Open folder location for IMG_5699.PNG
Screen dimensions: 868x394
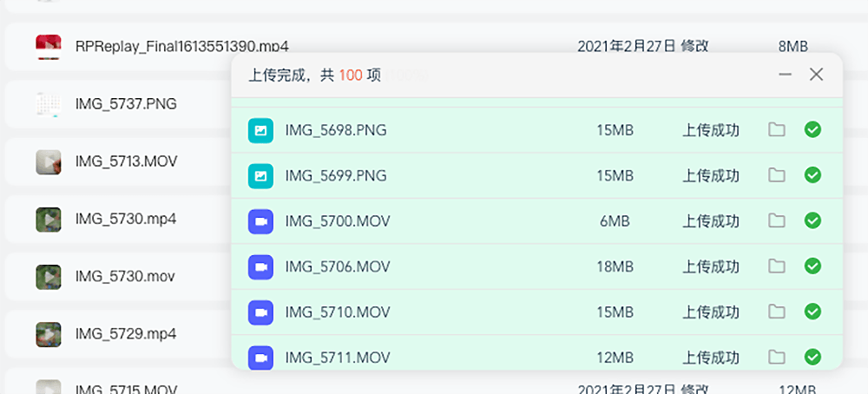pos(777,175)
